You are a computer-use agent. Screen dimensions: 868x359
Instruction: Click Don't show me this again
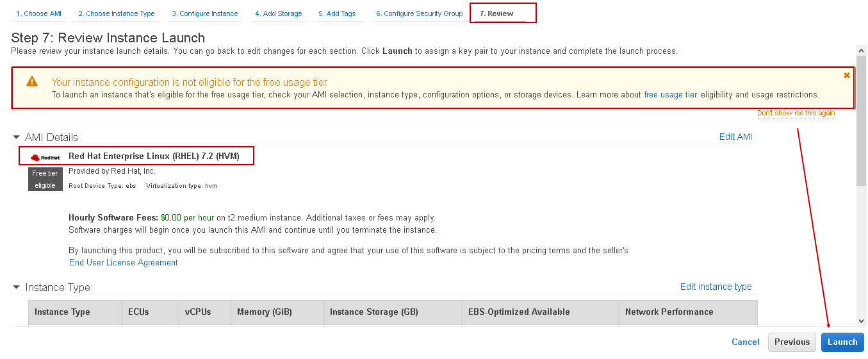point(796,113)
